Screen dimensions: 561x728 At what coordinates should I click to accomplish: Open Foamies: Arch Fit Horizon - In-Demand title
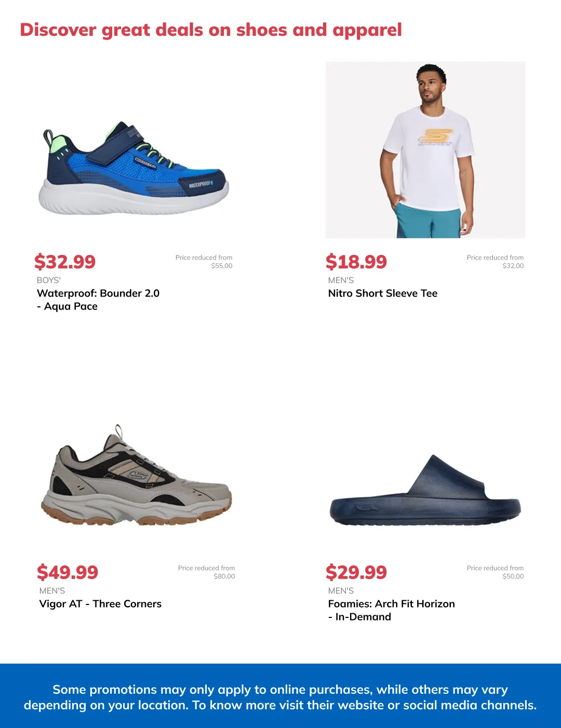pos(392,610)
